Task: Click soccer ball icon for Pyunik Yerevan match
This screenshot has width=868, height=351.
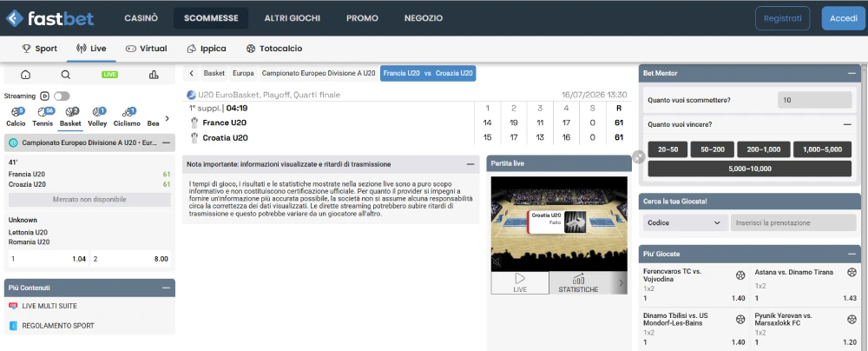Action: [x=852, y=320]
